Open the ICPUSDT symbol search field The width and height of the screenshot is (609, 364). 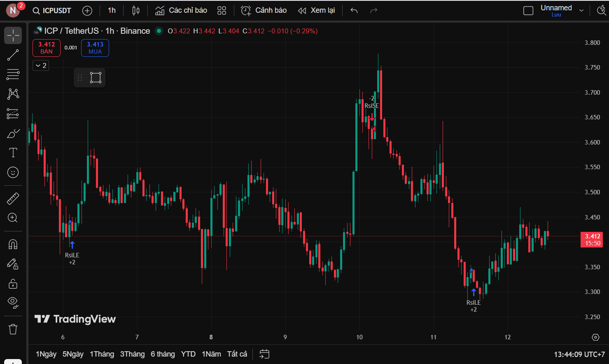52,11
